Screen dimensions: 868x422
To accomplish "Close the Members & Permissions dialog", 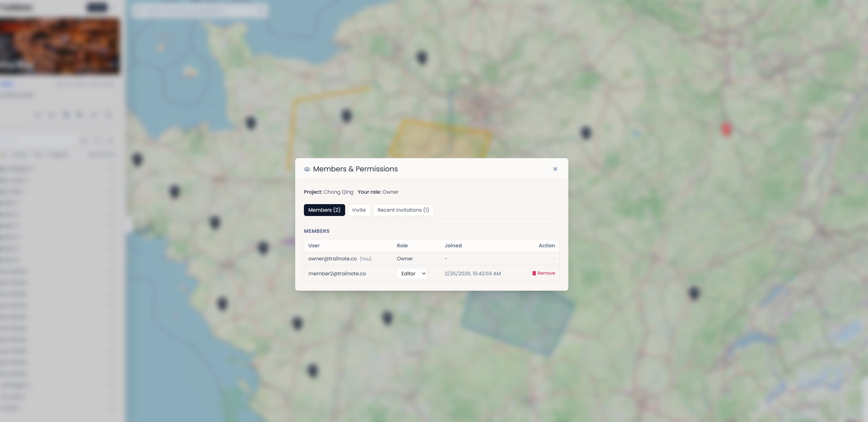I will tap(555, 169).
